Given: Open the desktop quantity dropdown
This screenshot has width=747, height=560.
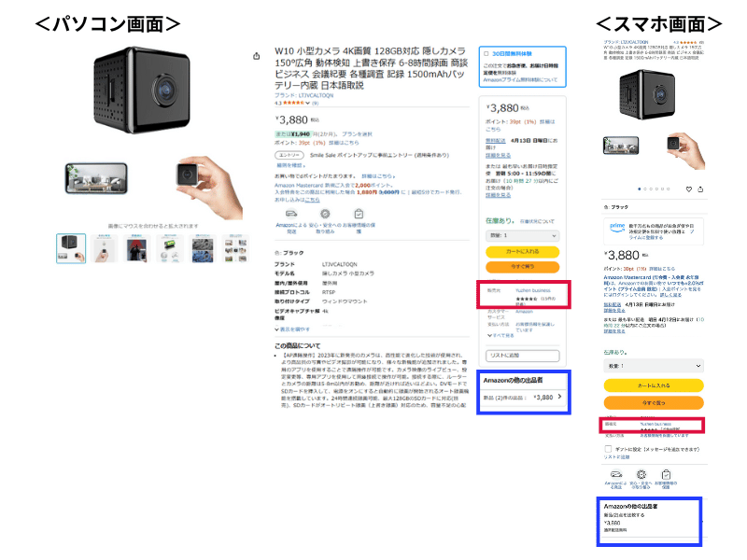Looking at the screenshot, I should (522, 235).
